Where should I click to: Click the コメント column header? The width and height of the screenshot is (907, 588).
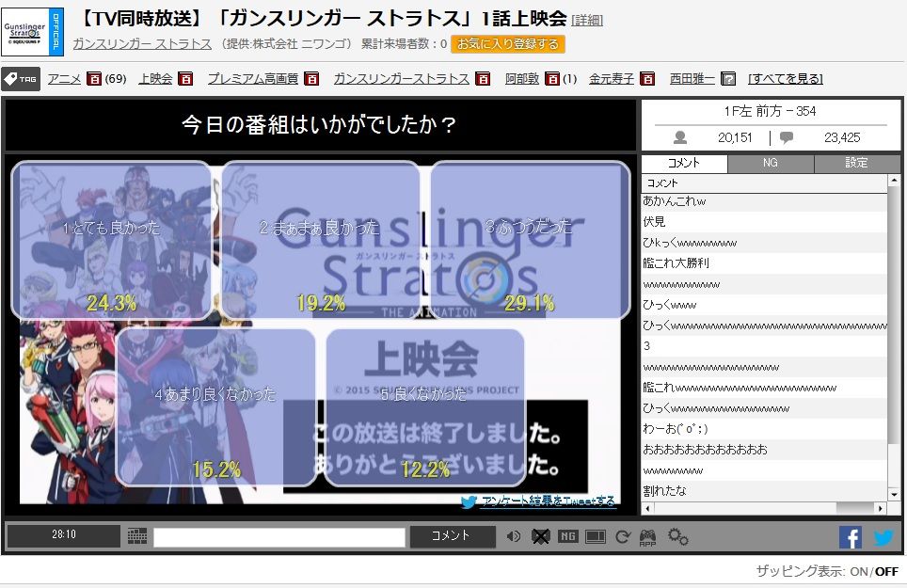764,183
